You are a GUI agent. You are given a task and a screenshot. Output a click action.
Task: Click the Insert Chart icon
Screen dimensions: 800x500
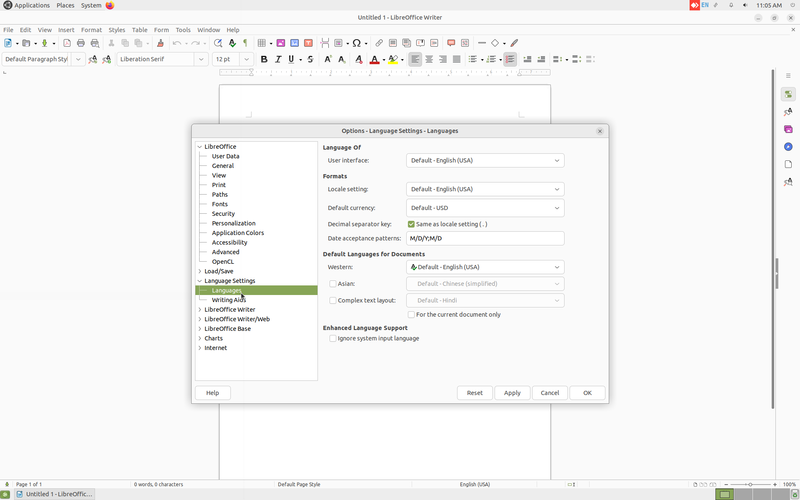coord(294,43)
